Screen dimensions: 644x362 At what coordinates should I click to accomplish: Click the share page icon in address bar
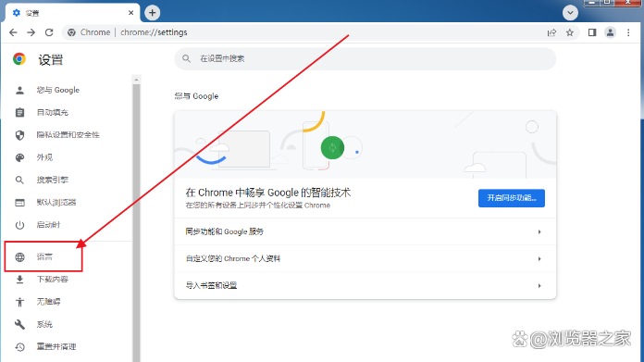click(551, 32)
